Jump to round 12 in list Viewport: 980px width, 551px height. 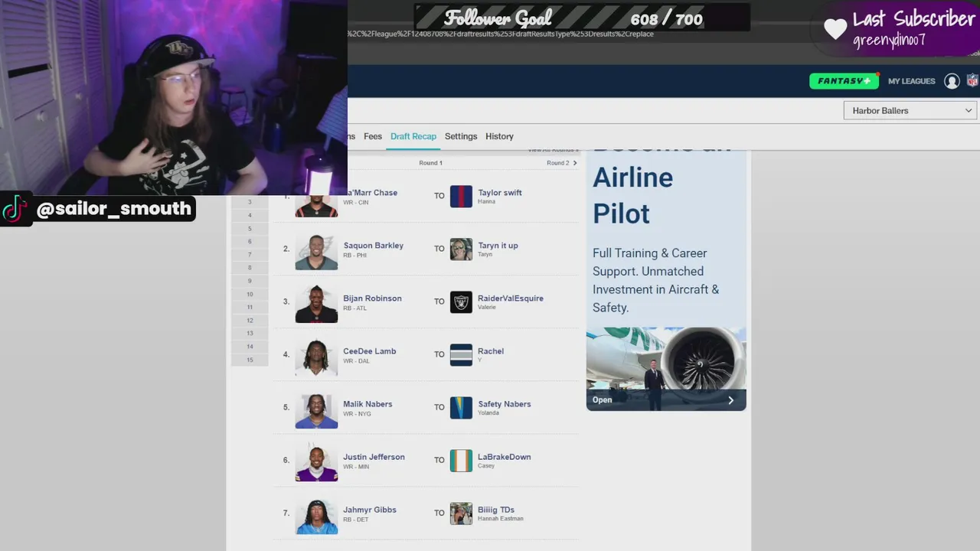coord(250,321)
